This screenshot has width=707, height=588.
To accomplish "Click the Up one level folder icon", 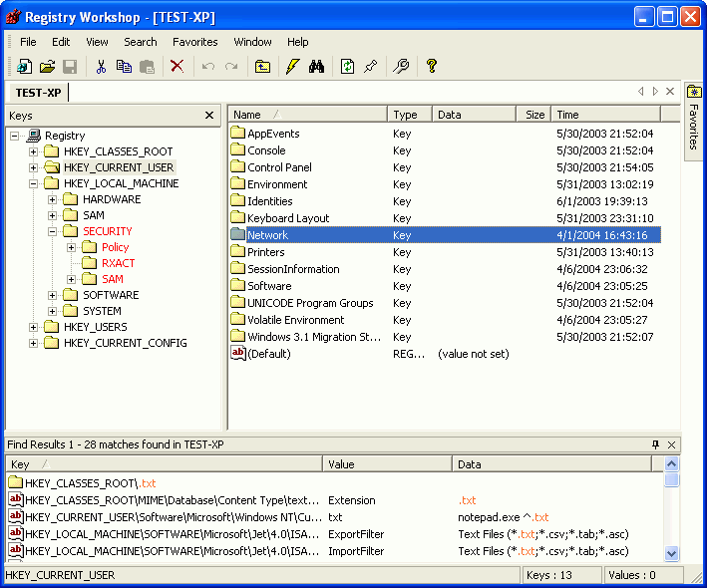I will click(x=262, y=67).
